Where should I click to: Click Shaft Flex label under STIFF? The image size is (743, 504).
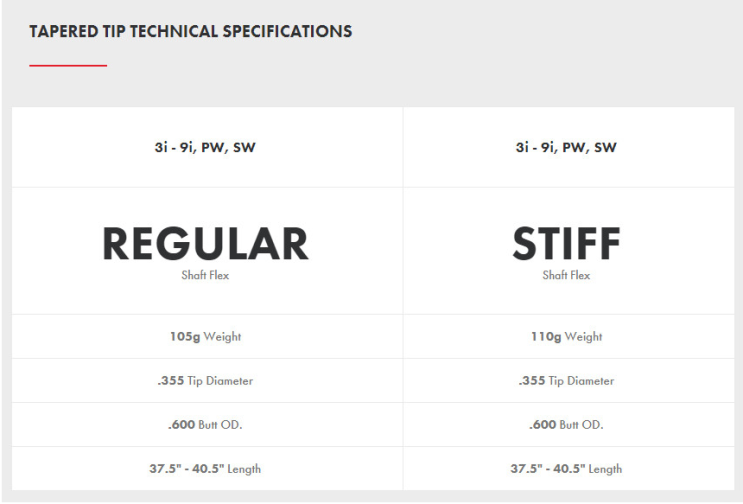point(566,275)
